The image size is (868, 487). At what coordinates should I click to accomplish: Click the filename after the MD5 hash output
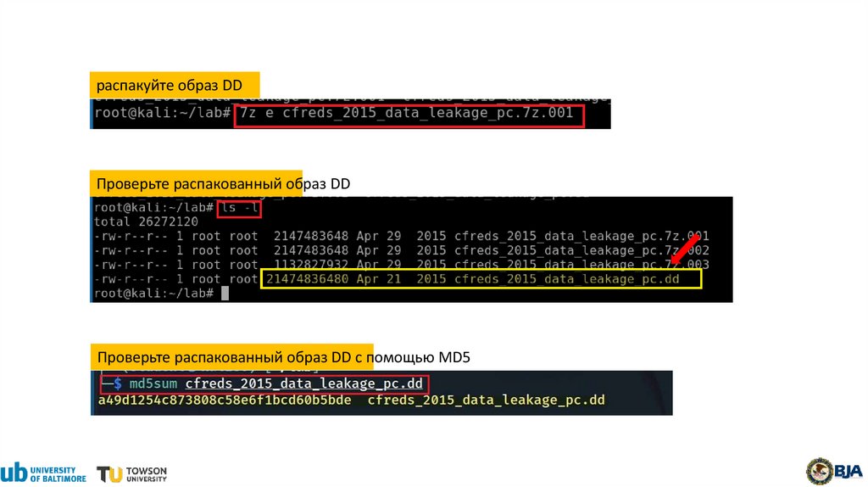coord(486,400)
